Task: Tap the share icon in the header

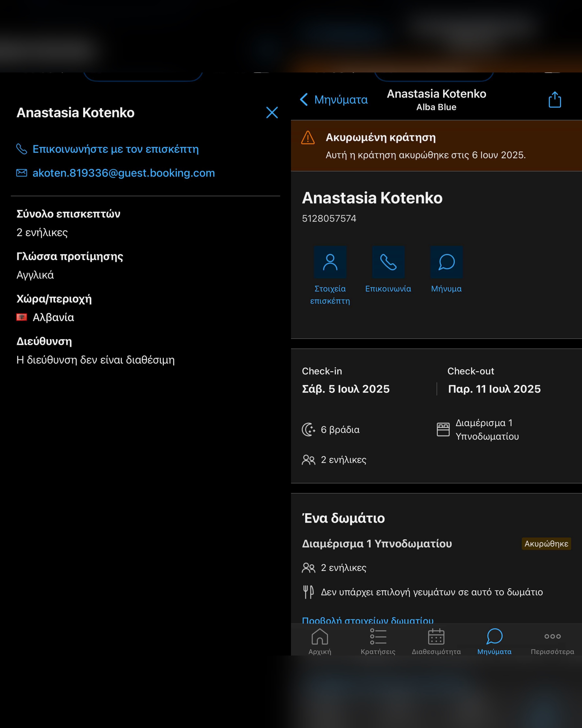Action: pos(555,100)
